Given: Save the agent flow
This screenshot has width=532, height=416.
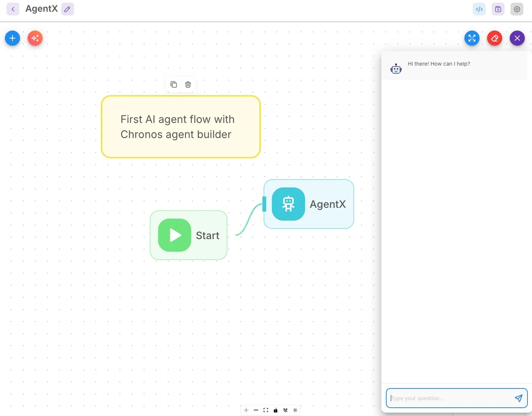Looking at the screenshot, I should tap(498, 9).
